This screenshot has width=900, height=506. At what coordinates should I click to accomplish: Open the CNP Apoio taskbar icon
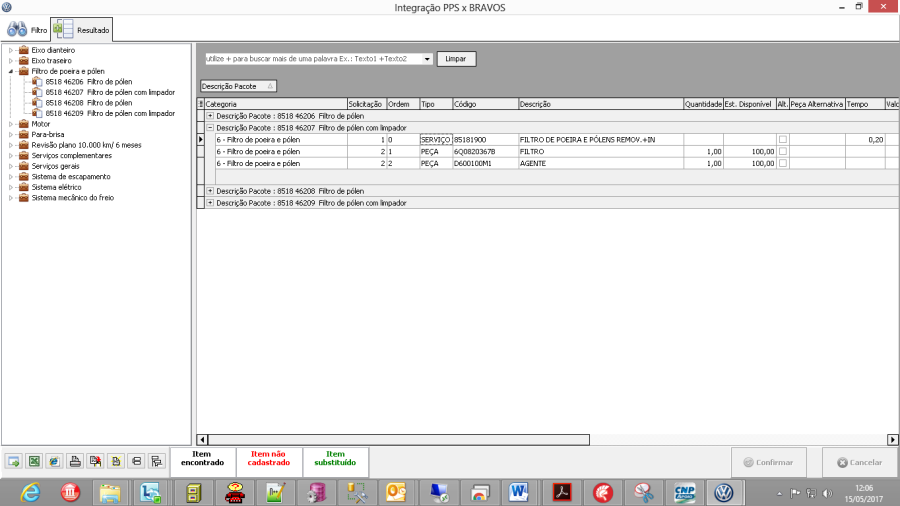coord(685,493)
